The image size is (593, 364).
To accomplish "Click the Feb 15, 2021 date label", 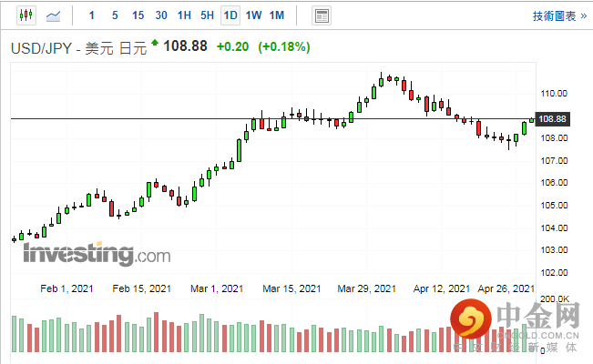I will (141, 288).
